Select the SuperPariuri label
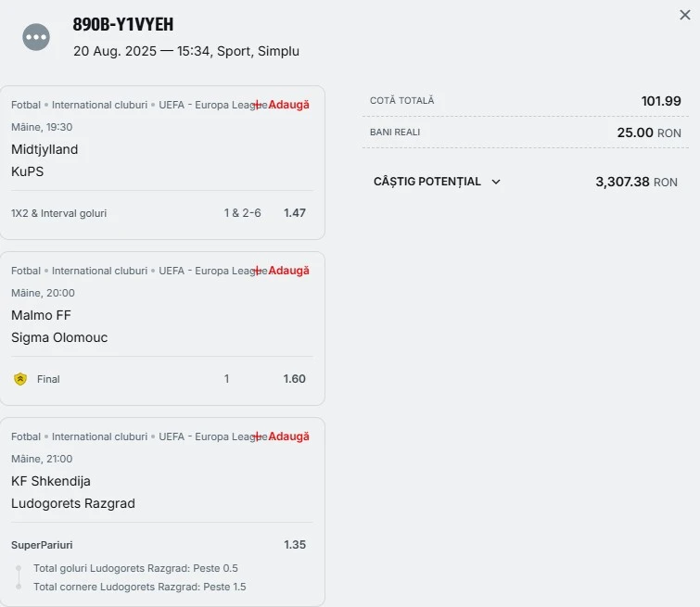This screenshot has width=700, height=607. pos(42,545)
